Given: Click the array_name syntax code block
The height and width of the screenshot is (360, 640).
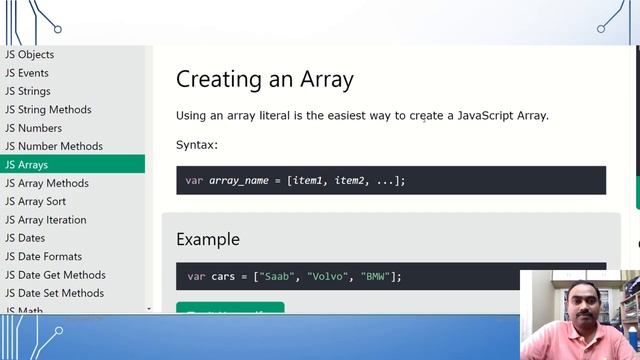Looking at the screenshot, I should pos(391,180).
